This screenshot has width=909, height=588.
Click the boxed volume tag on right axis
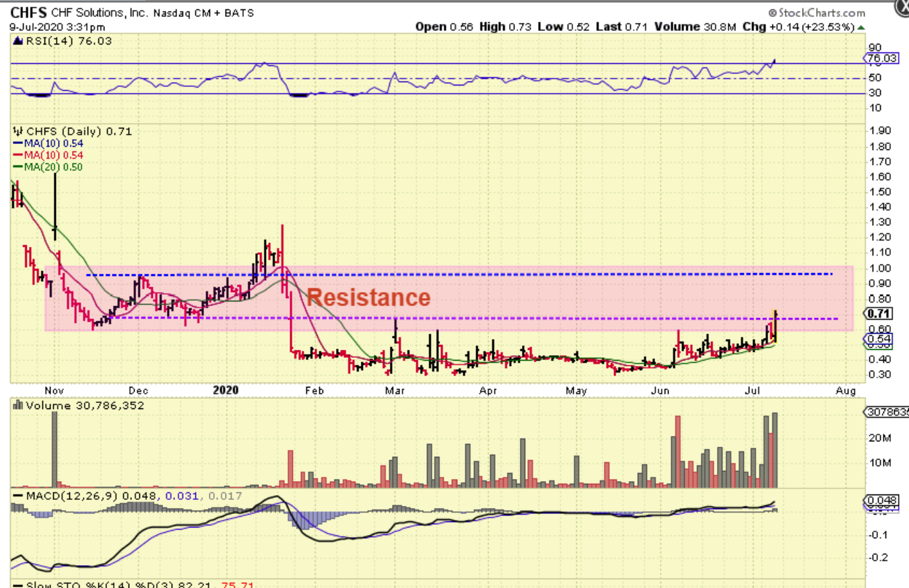tap(887, 412)
